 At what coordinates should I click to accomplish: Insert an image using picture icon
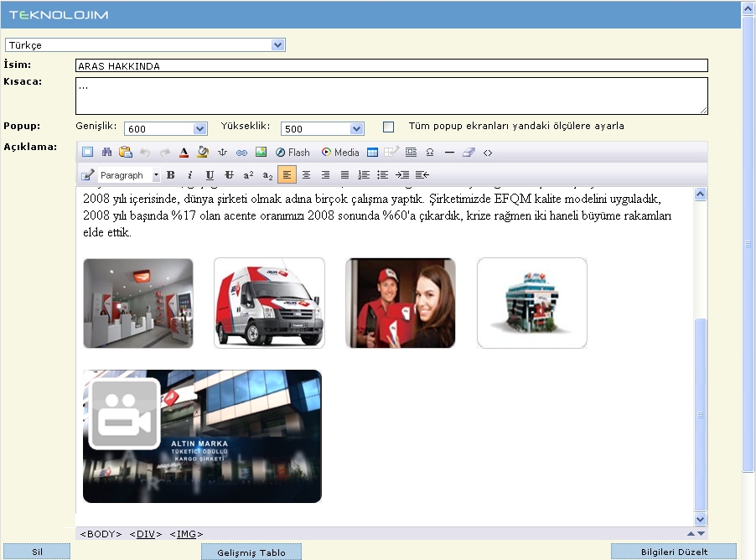[261, 153]
